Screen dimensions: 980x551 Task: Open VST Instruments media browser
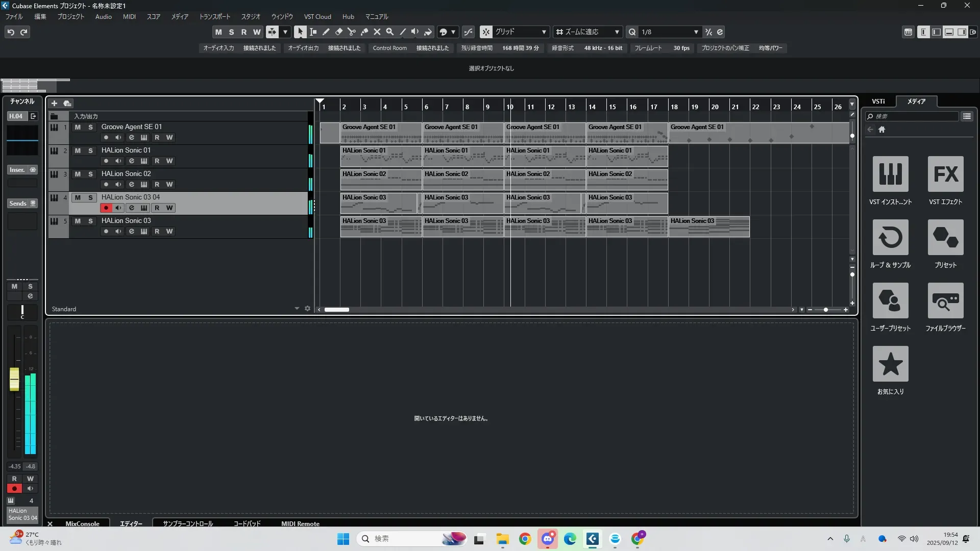tap(890, 174)
